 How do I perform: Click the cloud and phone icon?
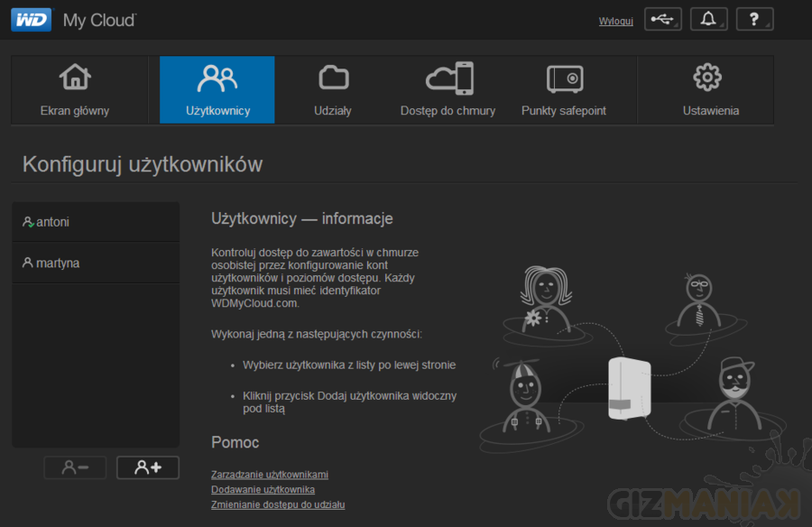pyautogui.click(x=448, y=79)
